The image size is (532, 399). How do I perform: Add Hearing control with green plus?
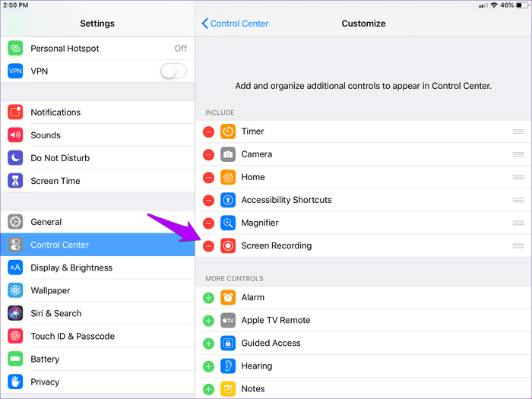tap(208, 366)
